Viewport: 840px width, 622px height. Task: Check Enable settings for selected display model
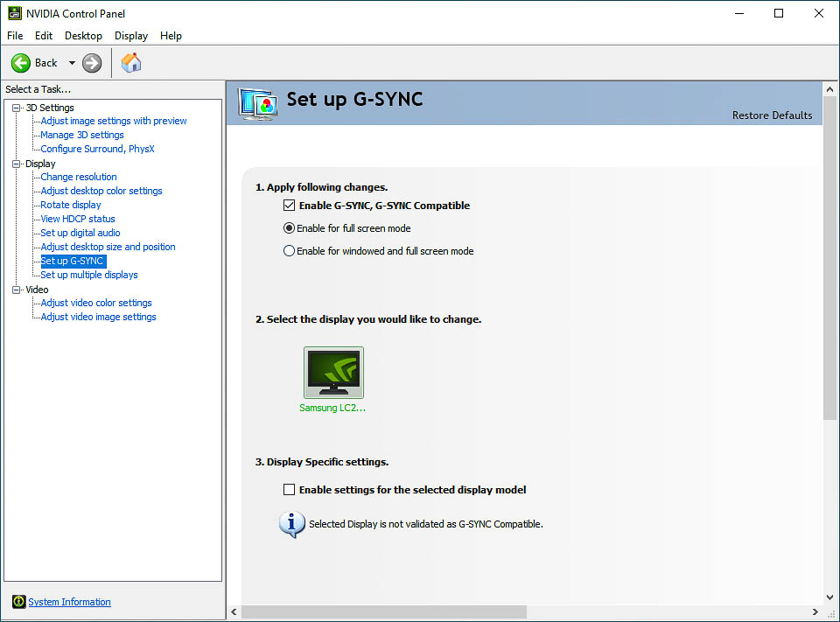click(289, 490)
